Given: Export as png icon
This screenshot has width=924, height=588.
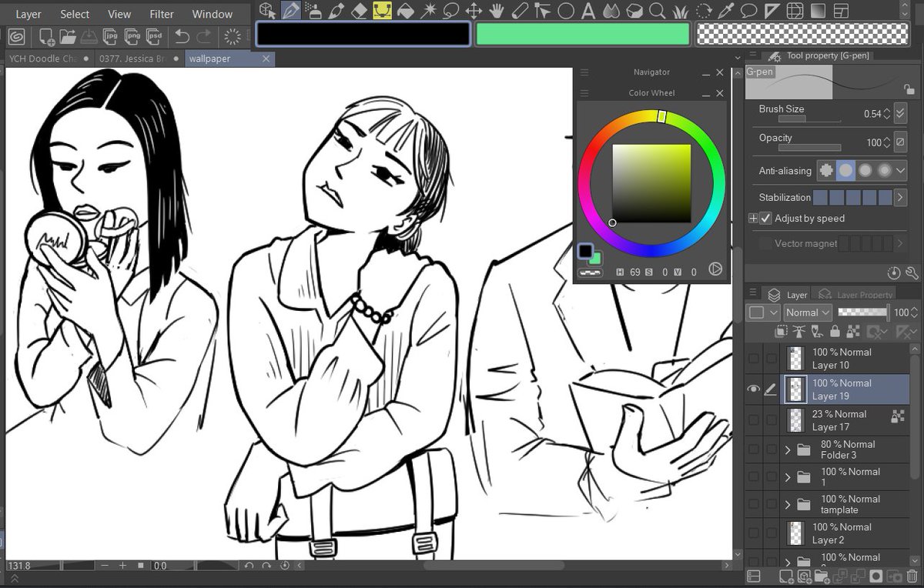Looking at the screenshot, I should click(x=132, y=36).
